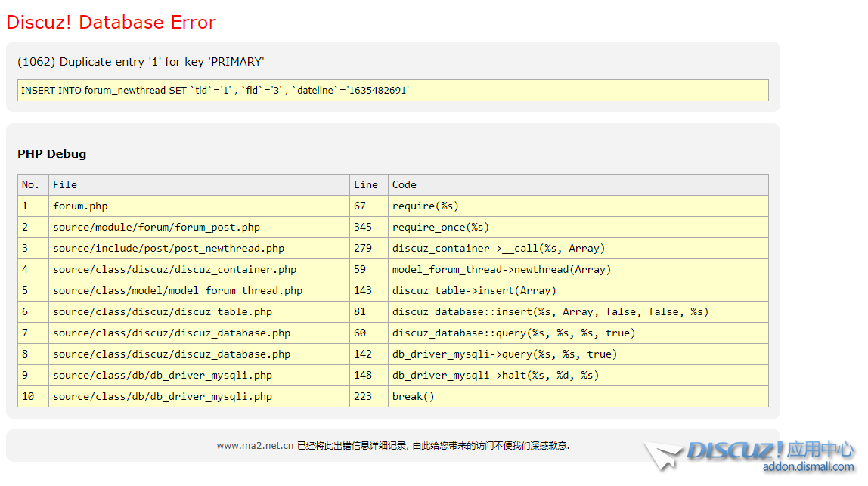This screenshot has width=868, height=486.
Task: Click the No. column header
Action: click(x=31, y=185)
